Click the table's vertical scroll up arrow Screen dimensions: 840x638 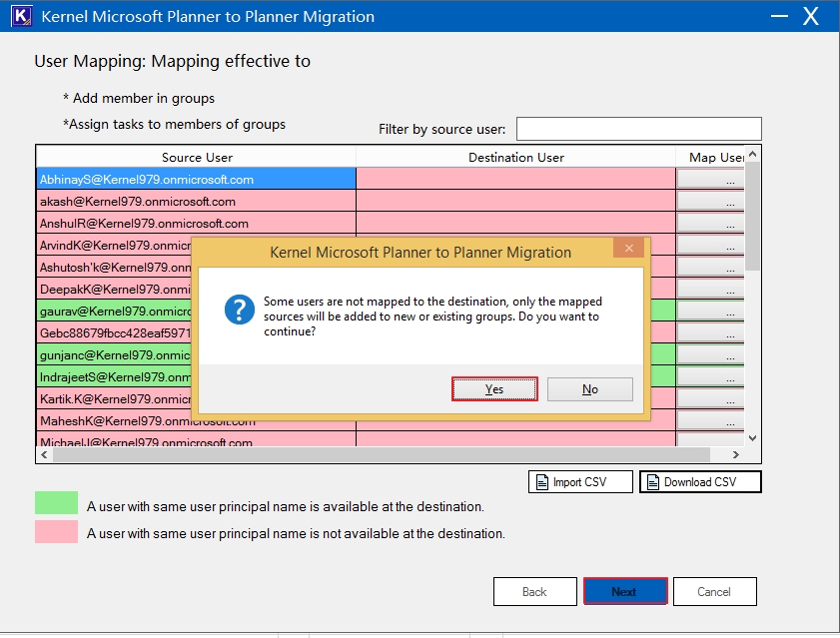click(x=753, y=155)
